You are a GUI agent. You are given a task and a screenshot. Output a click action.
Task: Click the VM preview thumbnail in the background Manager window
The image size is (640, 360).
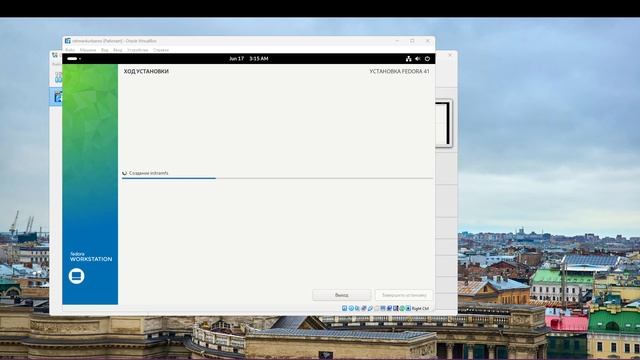pos(443,124)
